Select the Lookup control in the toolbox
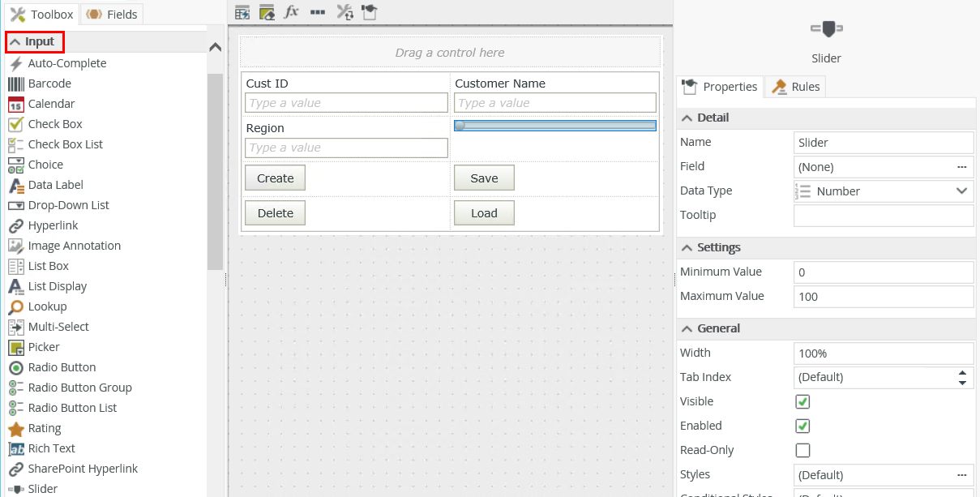980x497 pixels. pos(47,306)
